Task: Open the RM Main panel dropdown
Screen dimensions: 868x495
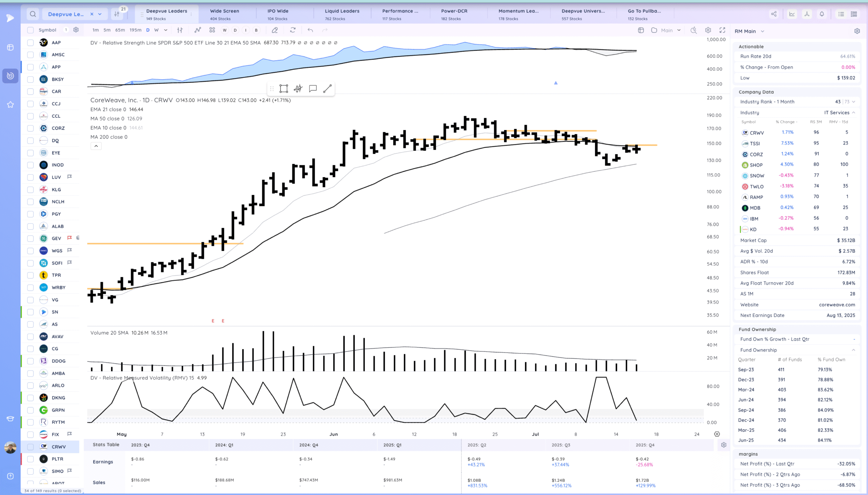Action: [762, 31]
